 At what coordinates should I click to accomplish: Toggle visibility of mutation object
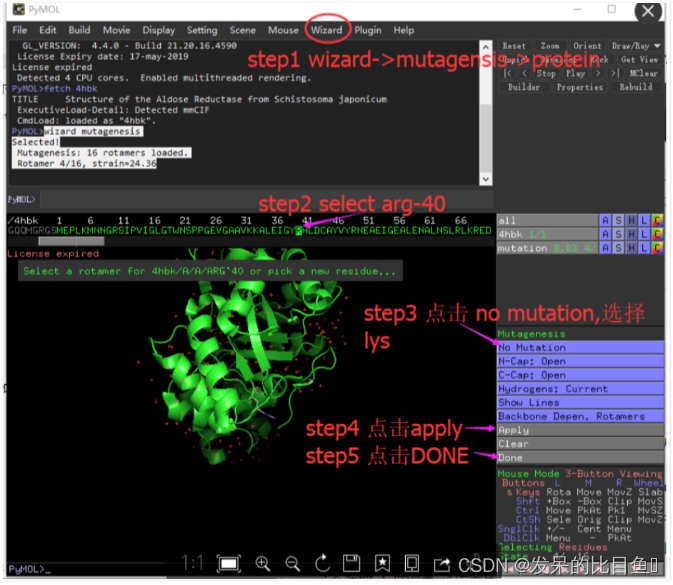click(x=547, y=248)
